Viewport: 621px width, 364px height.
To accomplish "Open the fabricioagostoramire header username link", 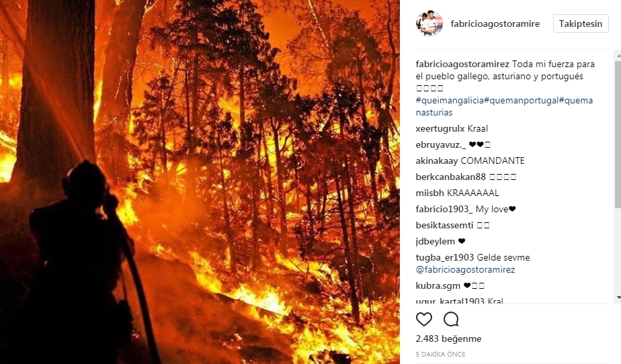I will pos(495,24).
